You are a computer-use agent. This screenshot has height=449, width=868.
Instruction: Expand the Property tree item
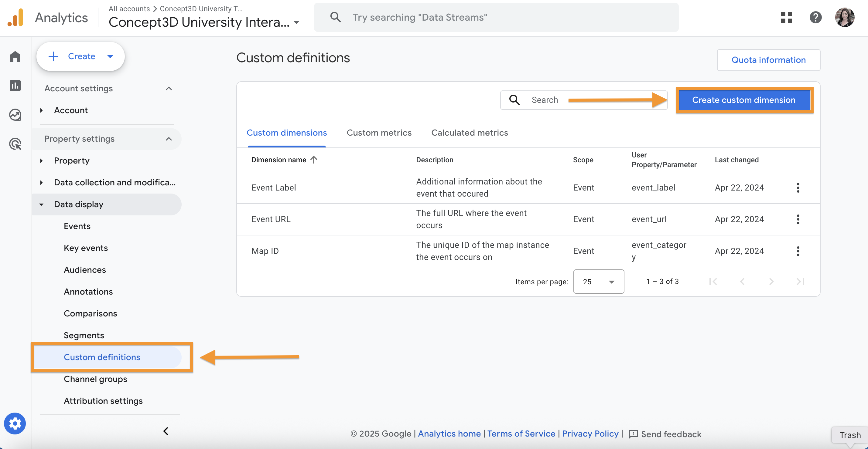click(x=41, y=161)
